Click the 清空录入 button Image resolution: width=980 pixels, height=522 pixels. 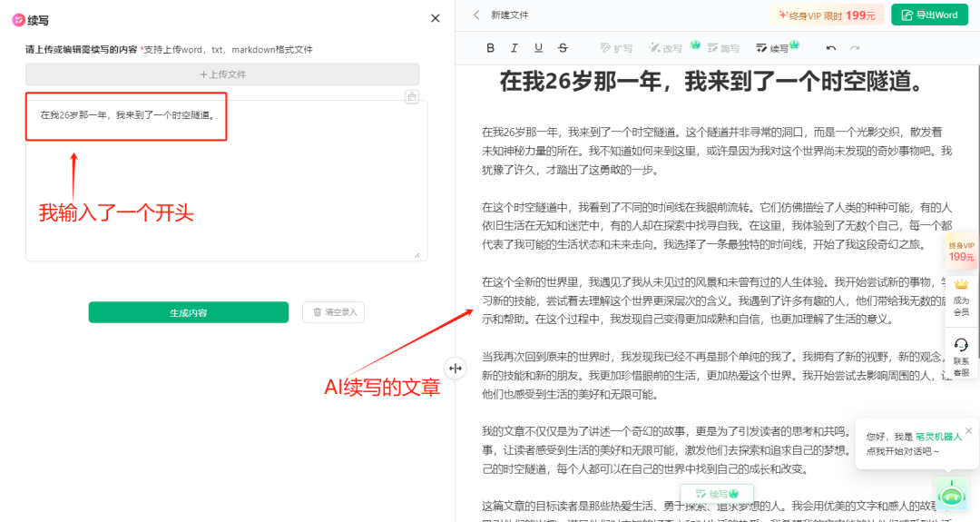(x=333, y=312)
